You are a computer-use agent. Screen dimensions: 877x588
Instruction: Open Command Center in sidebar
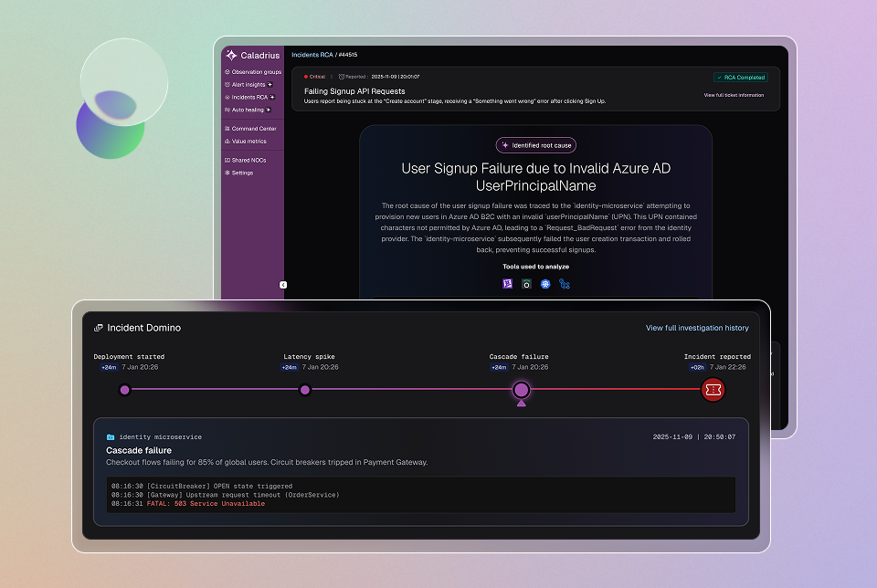click(253, 129)
